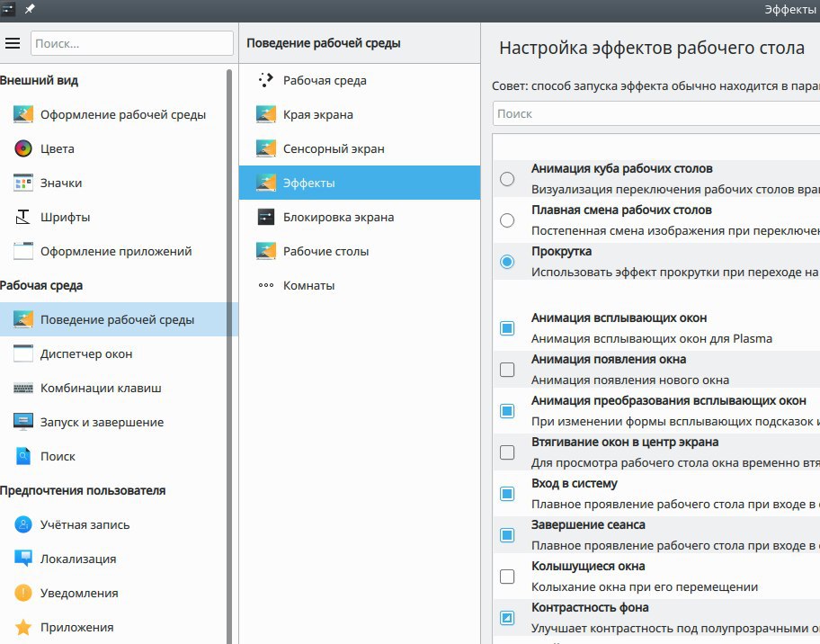Image resolution: width=820 pixels, height=644 pixels.
Task: Open the Шрифты settings entry
Action: point(114,217)
